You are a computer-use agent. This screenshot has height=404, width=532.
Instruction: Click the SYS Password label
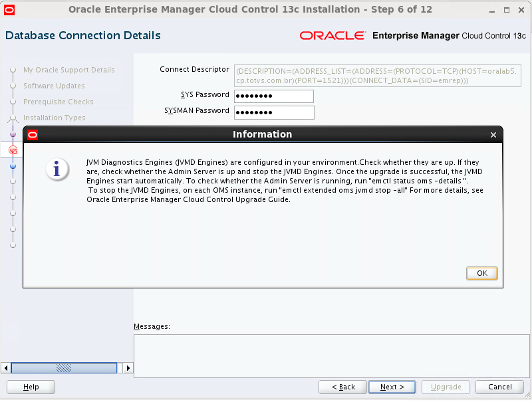205,95
